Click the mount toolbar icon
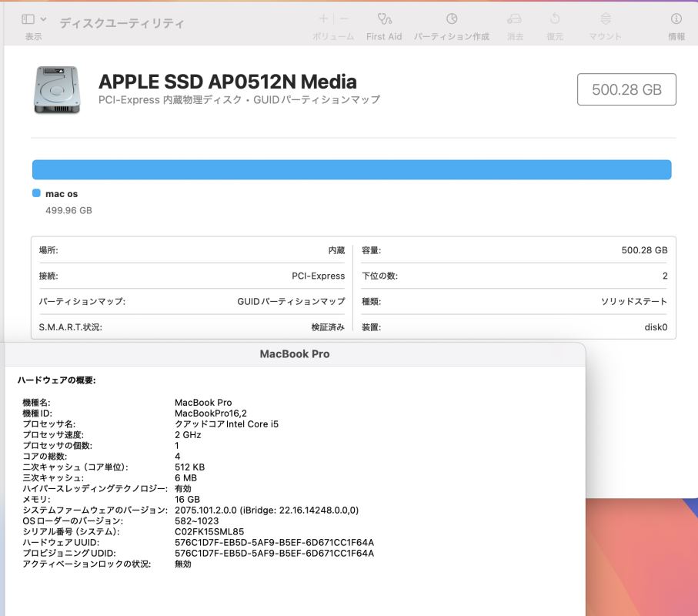This screenshot has height=616, width=698. [x=606, y=18]
